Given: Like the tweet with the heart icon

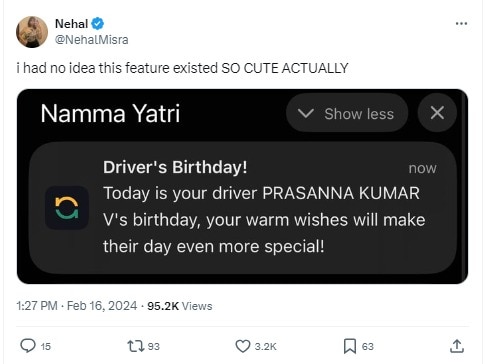Looking at the screenshot, I should [x=243, y=346].
